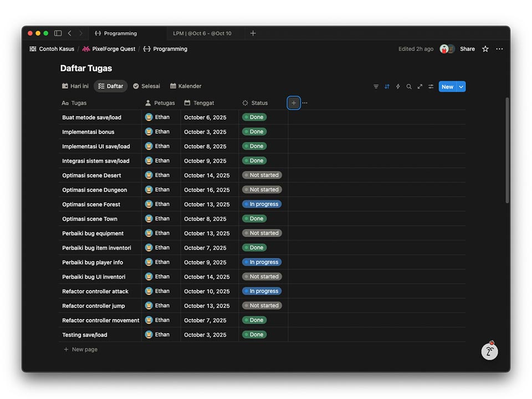Open the page three-dot menu at top right

point(499,49)
